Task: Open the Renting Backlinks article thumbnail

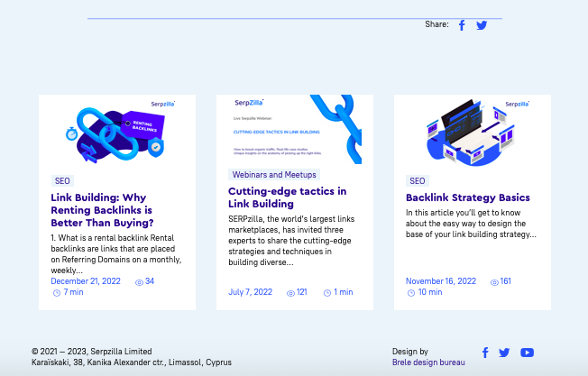Action: [117, 133]
